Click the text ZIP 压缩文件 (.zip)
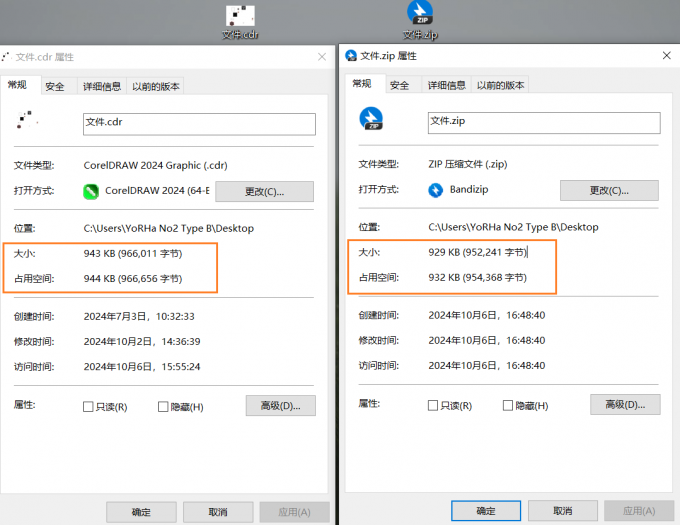This screenshot has height=525, width=680. 468,164
